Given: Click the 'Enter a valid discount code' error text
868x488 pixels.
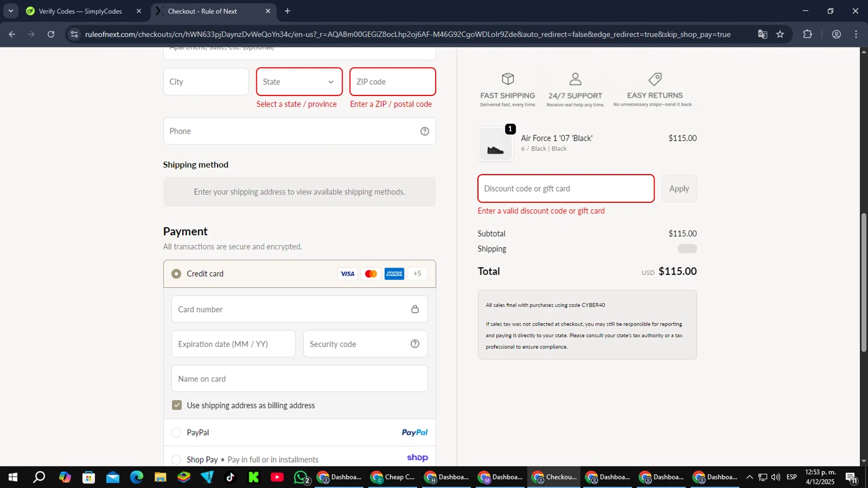Looking at the screenshot, I should (541, 211).
